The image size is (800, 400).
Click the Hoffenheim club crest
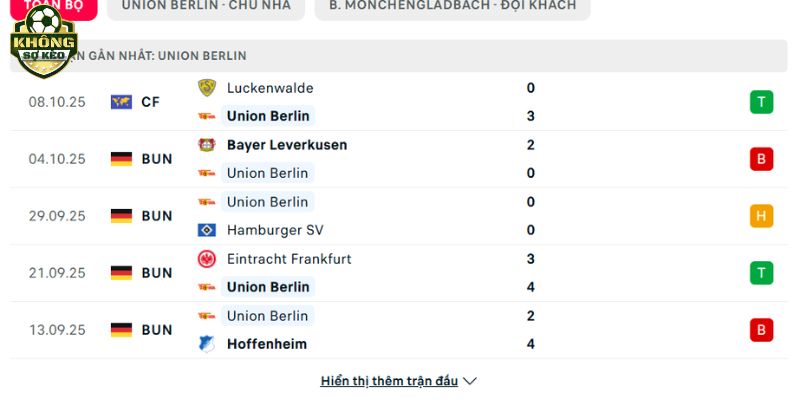point(207,344)
